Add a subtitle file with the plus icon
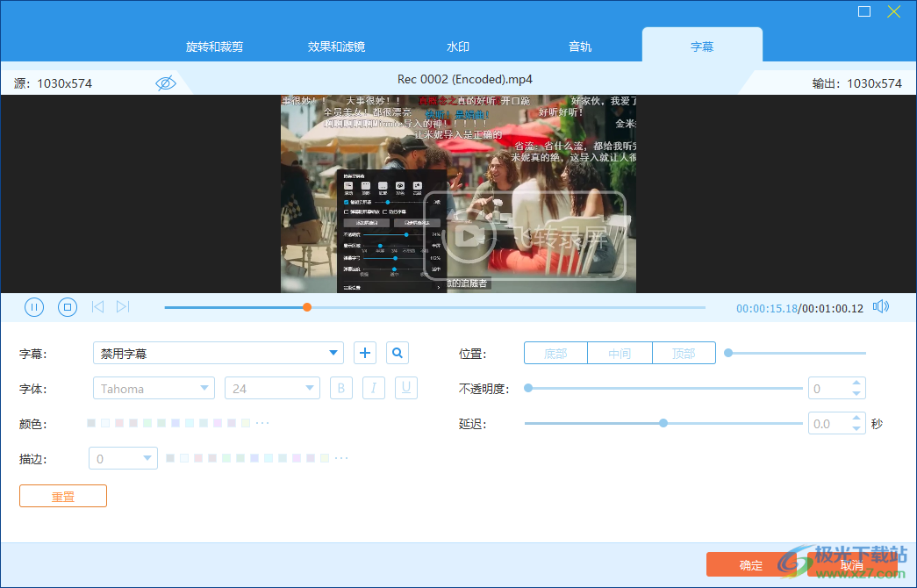Screen dimensions: 917x588 pyautogui.click(x=365, y=352)
